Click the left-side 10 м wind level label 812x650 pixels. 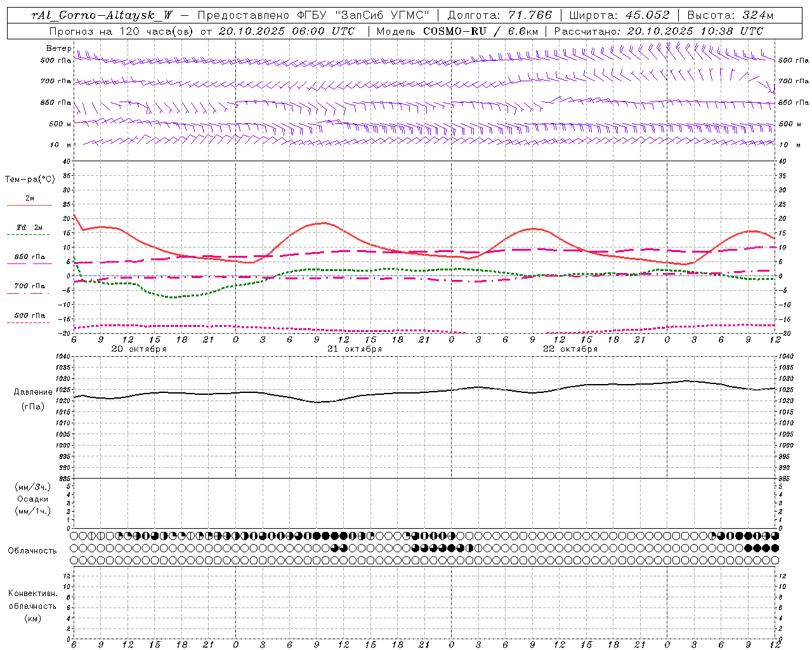tap(60, 145)
